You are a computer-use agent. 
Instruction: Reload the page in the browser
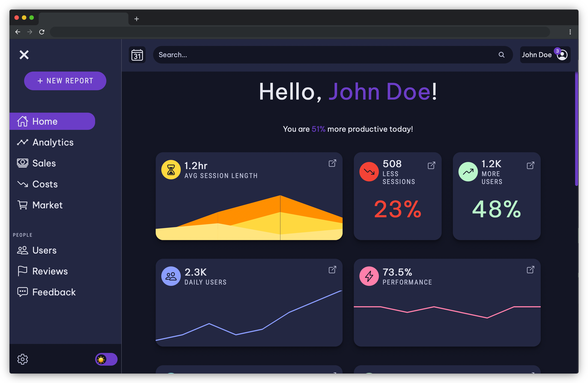tap(42, 32)
